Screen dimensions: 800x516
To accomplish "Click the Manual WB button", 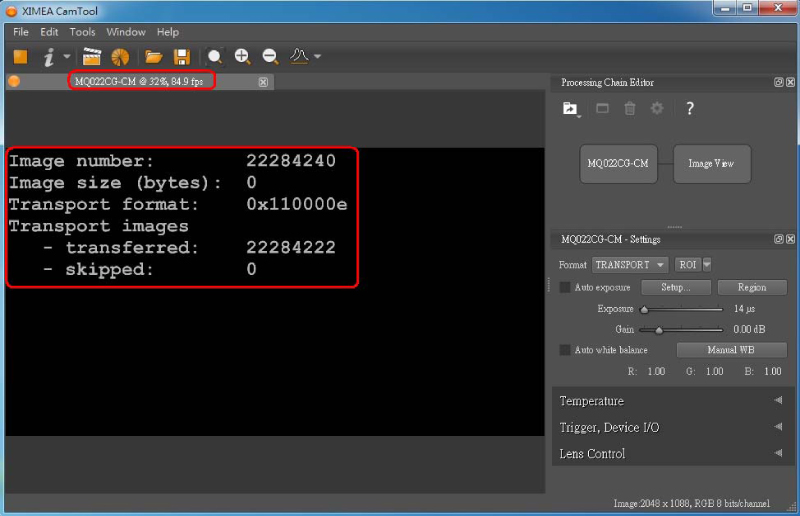I will 731,350.
